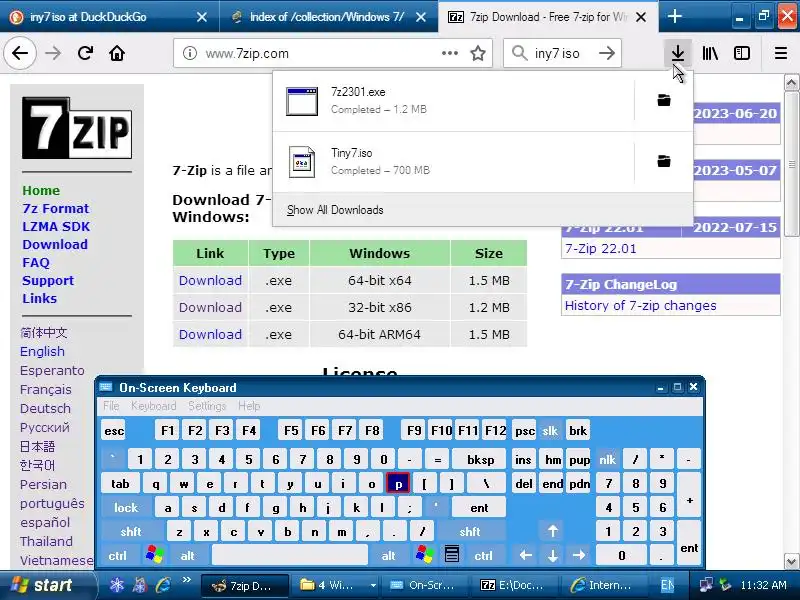Screen dimensions: 800x600
Task: Open the LZMA SDK sidebar link
Action: click(x=56, y=227)
